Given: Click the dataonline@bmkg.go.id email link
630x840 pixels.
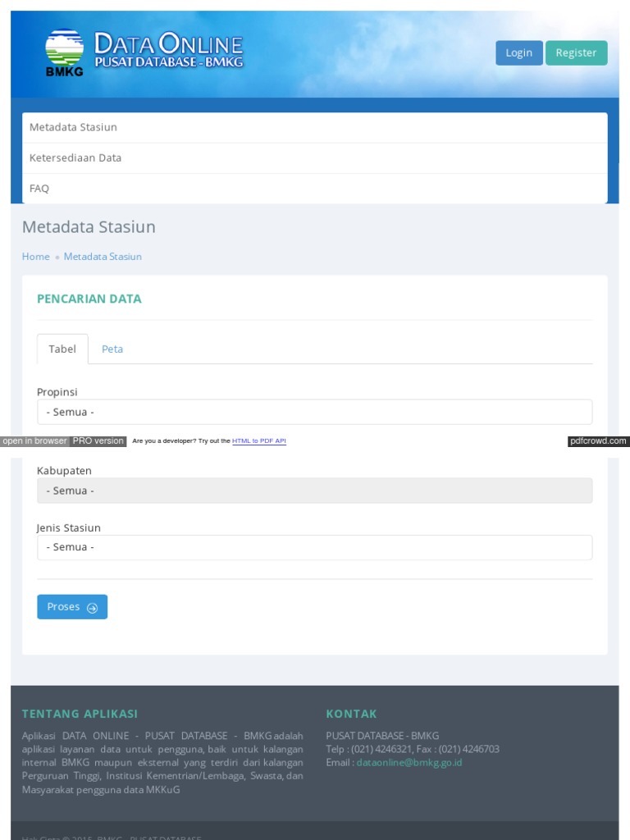Looking at the screenshot, I should click(x=409, y=762).
